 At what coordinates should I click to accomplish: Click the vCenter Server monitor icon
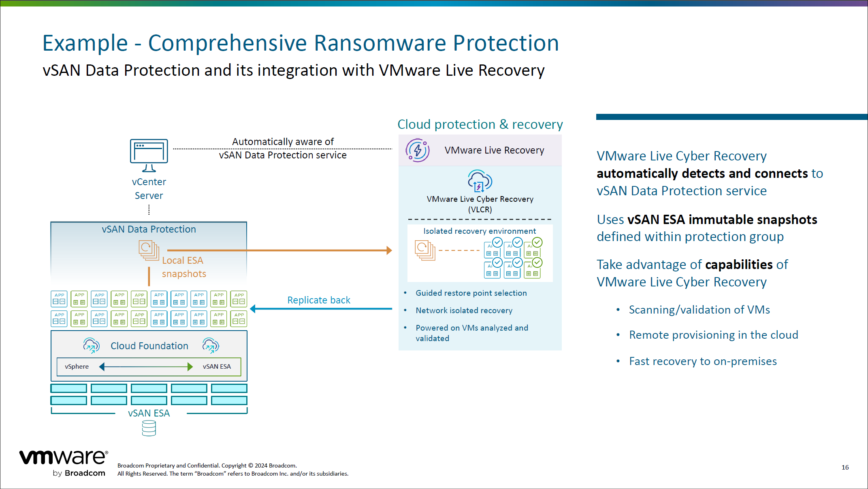(149, 155)
